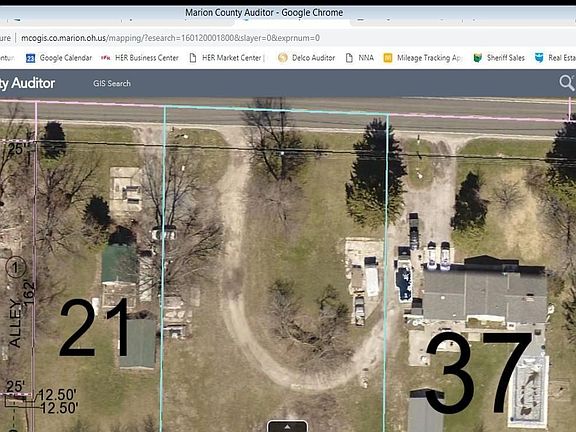
Task: Focus the mcogis.co.marion.oh.us address bar
Action: [170, 38]
